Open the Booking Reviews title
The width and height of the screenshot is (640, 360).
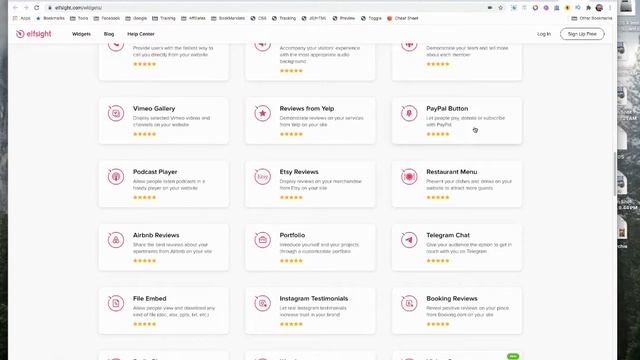[x=451, y=299]
